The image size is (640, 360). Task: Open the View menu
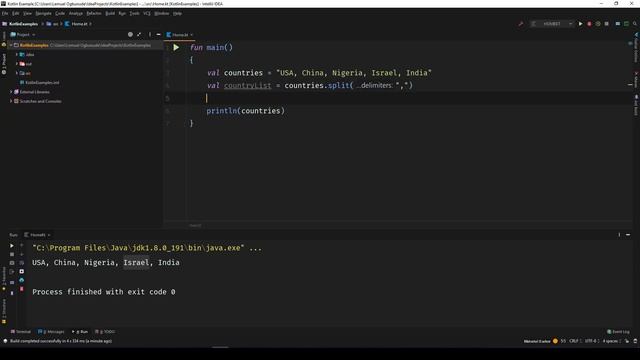(27, 13)
